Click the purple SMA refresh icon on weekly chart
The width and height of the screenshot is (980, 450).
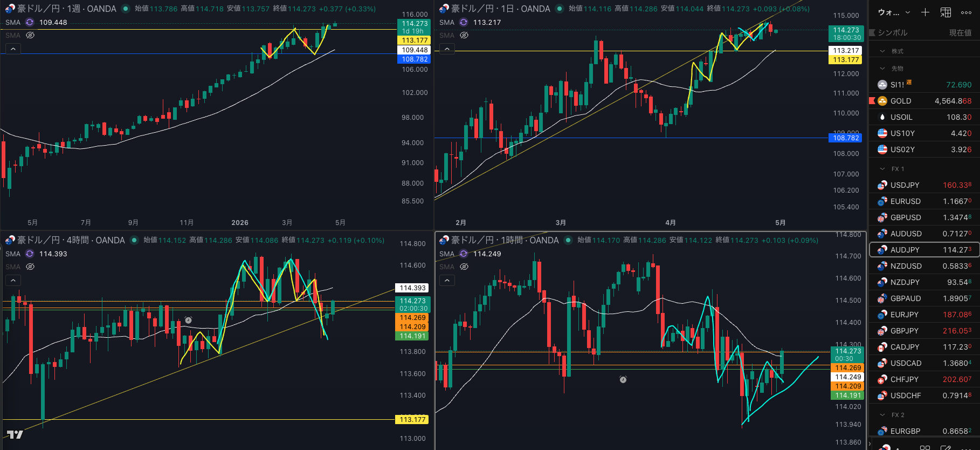coord(30,22)
